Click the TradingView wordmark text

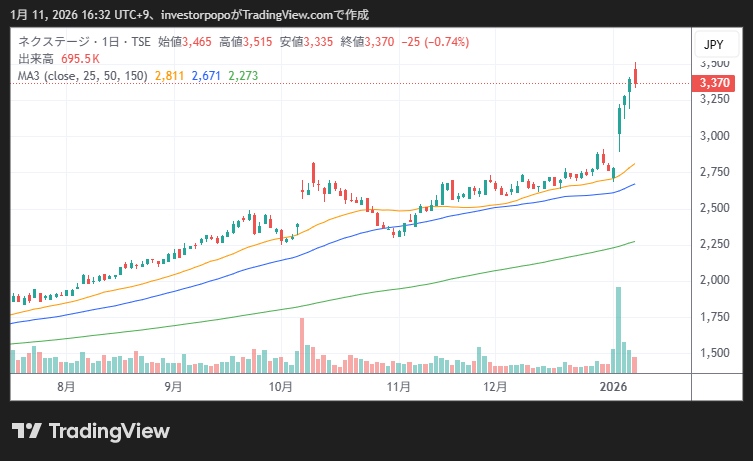click(108, 430)
